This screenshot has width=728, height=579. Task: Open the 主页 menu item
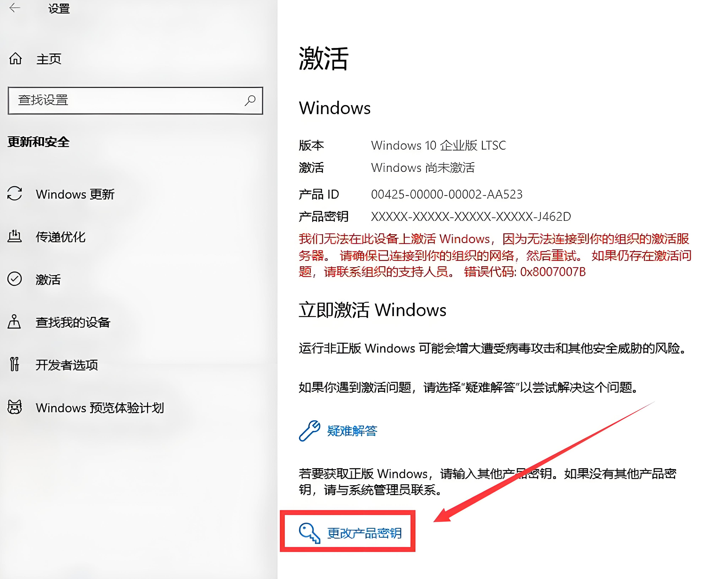(49, 59)
